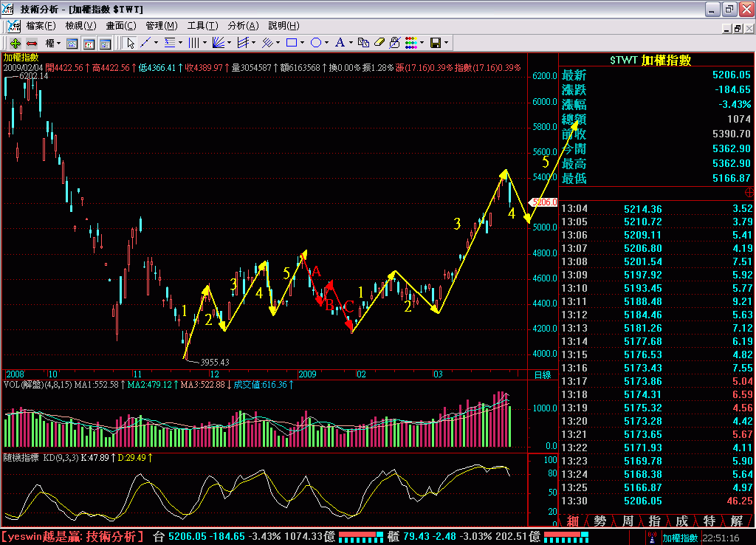Click the 加權指數 status bar label
The width and height of the screenshot is (756, 545).
pyautogui.click(x=680, y=538)
